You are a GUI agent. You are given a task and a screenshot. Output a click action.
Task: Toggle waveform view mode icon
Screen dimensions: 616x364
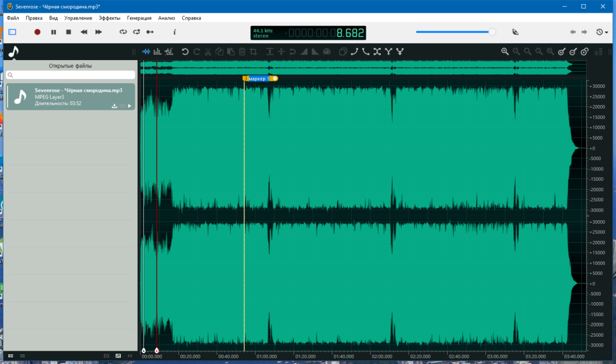tap(146, 52)
